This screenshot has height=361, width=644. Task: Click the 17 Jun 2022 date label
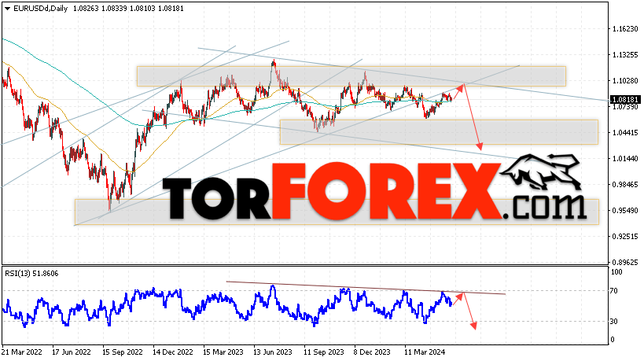pyautogui.click(x=72, y=352)
